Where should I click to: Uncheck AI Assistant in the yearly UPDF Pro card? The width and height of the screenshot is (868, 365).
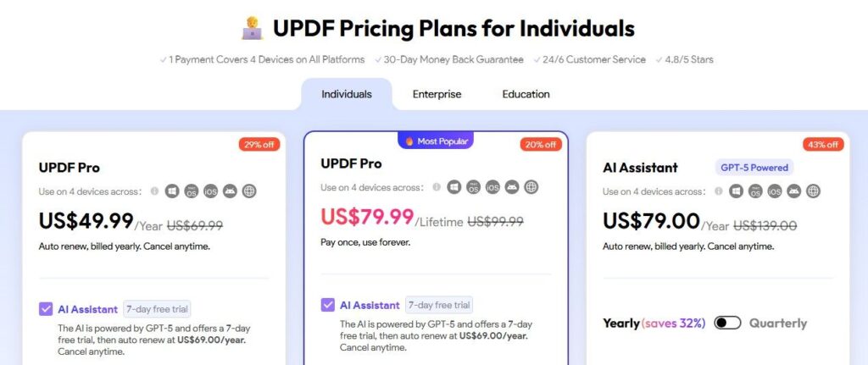coord(46,309)
